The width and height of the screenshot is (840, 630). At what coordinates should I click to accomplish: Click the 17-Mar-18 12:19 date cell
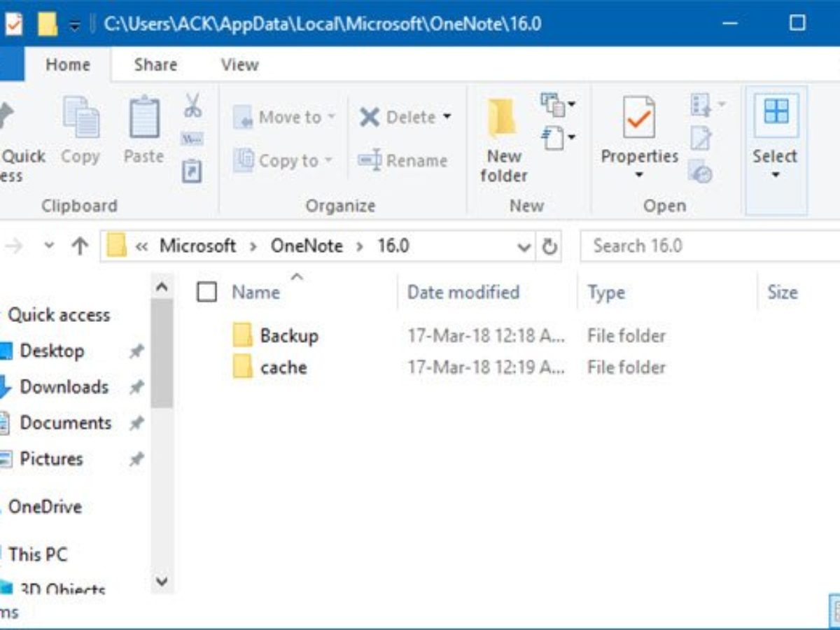click(486, 367)
